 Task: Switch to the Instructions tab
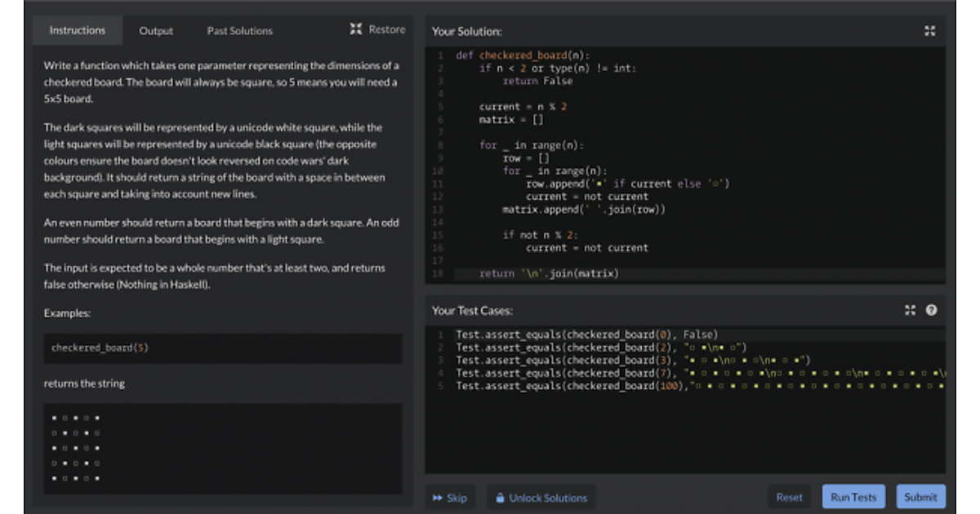[78, 30]
